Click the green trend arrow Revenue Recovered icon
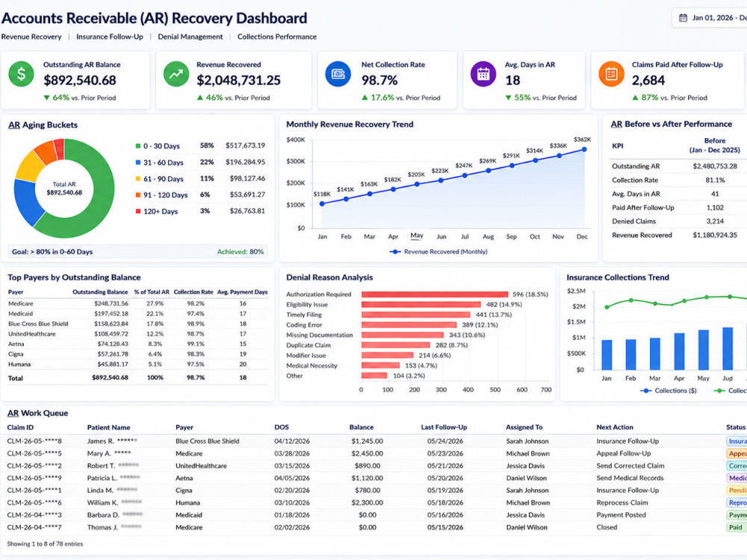This screenshot has height=560, width=747. click(x=176, y=74)
